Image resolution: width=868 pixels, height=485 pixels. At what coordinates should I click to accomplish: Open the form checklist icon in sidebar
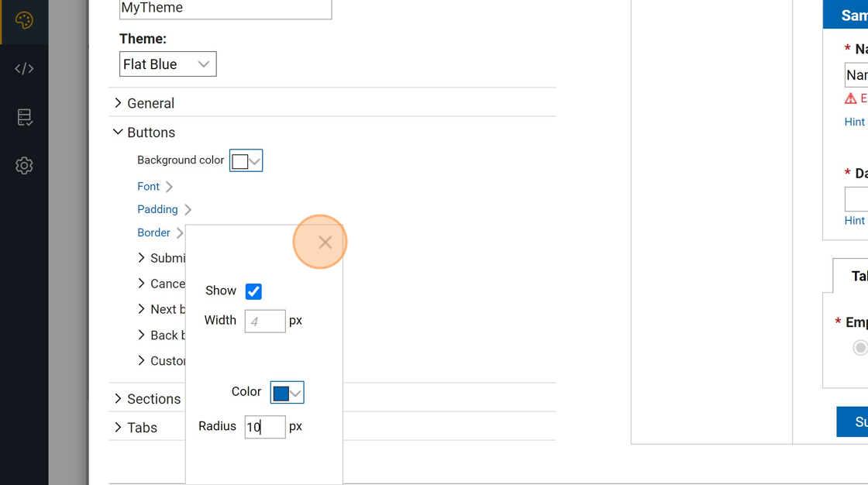coord(24,117)
